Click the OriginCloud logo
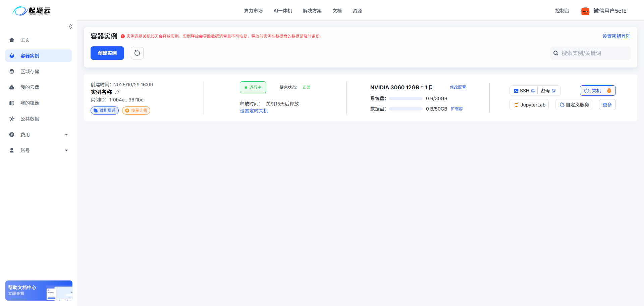 tap(32, 11)
